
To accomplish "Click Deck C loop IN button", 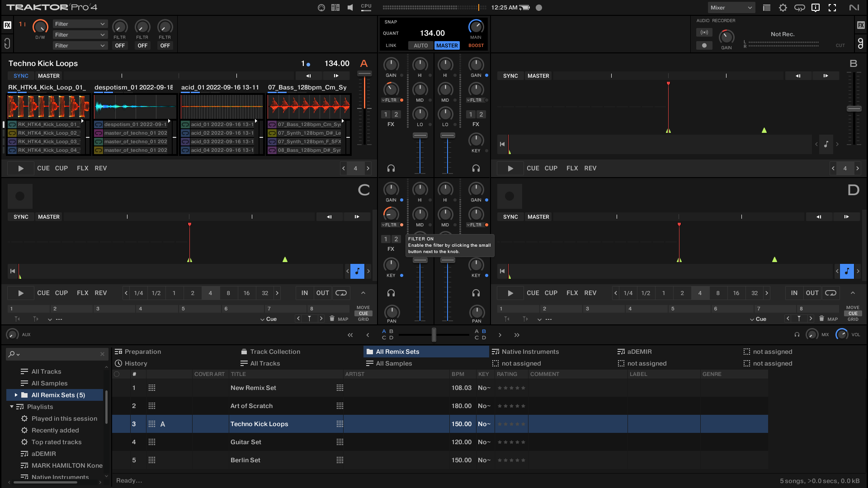I will click(x=305, y=293).
